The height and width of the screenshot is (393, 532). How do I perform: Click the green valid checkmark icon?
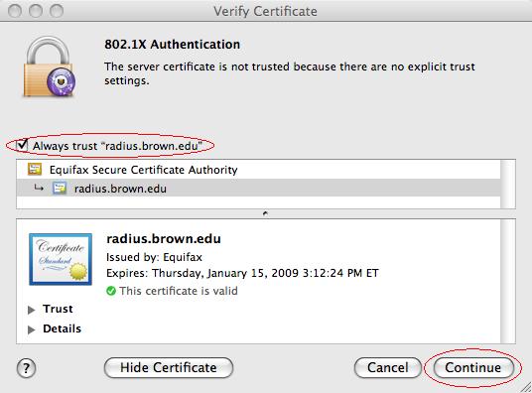[x=111, y=291]
